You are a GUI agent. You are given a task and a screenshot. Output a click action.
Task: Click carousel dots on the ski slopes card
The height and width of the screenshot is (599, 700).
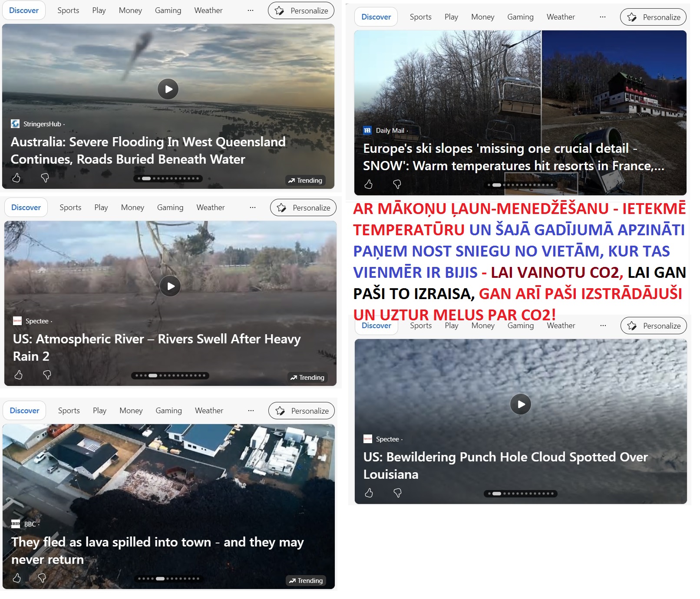pos(521,185)
